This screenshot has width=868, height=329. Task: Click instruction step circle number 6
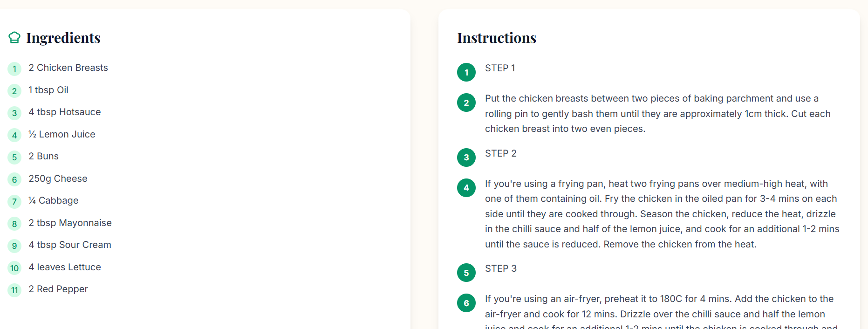point(466,303)
